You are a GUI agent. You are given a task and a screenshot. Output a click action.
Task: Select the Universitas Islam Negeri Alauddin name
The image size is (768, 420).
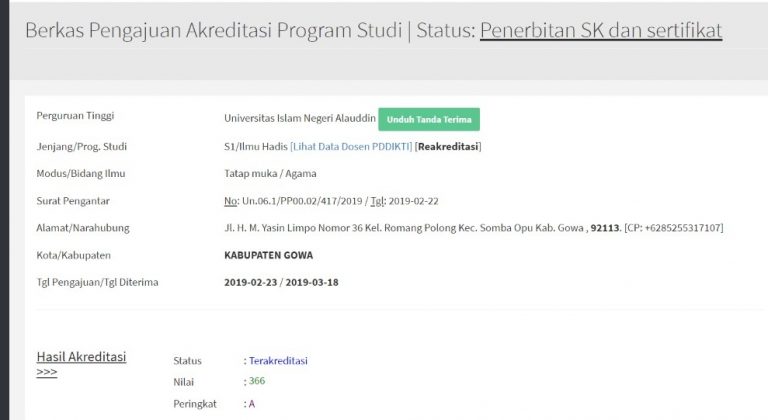pyautogui.click(x=299, y=119)
